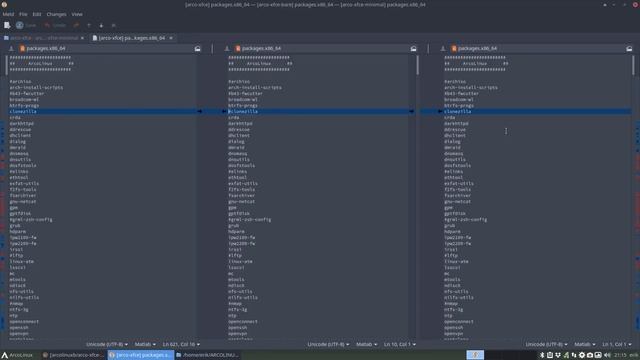The height and width of the screenshot is (360, 640).
Task: Open the File menu
Action: click(23, 14)
